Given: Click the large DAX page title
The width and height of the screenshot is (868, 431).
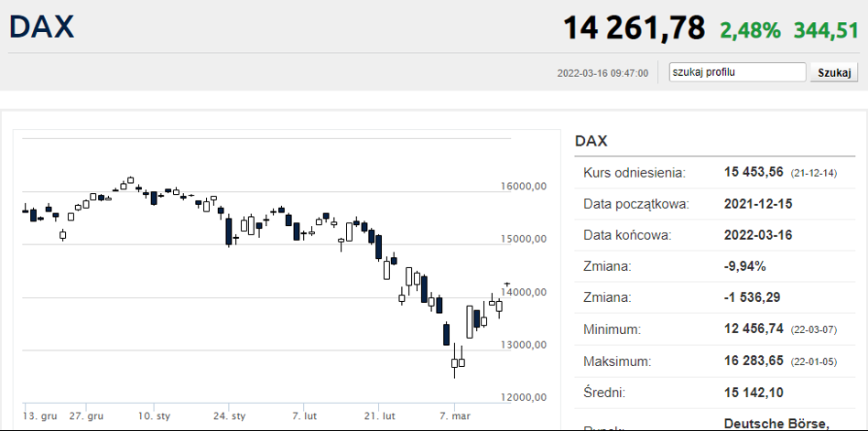Looking at the screenshot, I should [x=42, y=27].
